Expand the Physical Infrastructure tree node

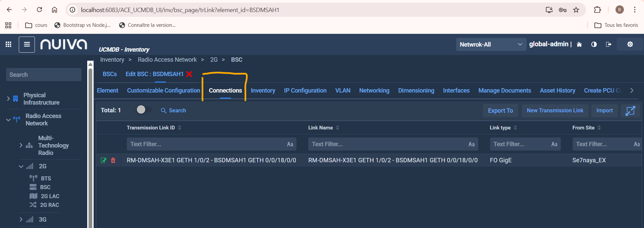coord(8,99)
